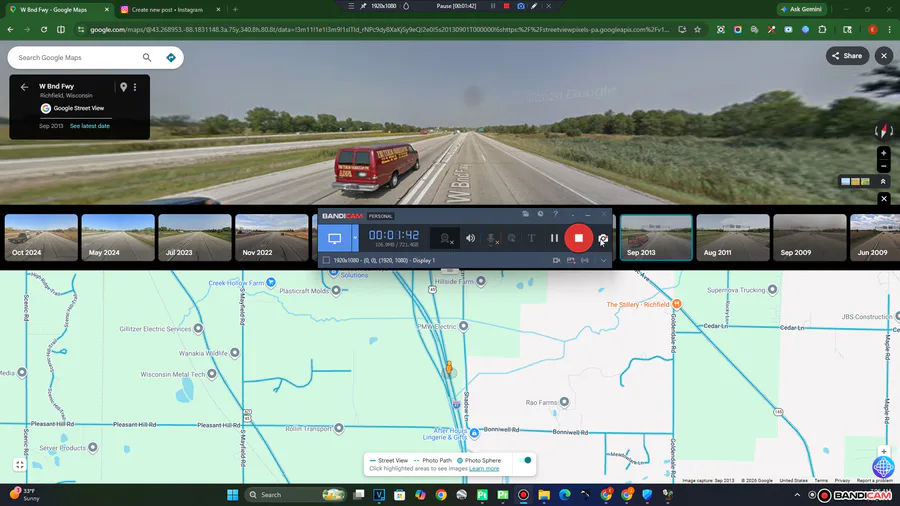Click Search Google Maps input
900x506 pixels.
click(x=77, y=57)
